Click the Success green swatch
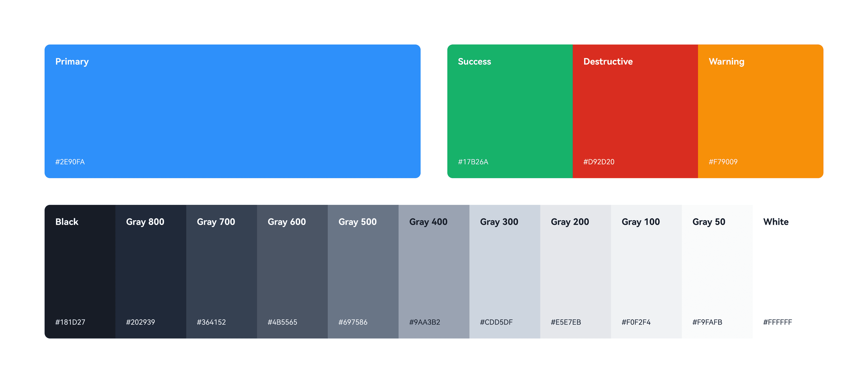Image resolution: width=868 pixels, height=383 pixels. click(510, 111)
